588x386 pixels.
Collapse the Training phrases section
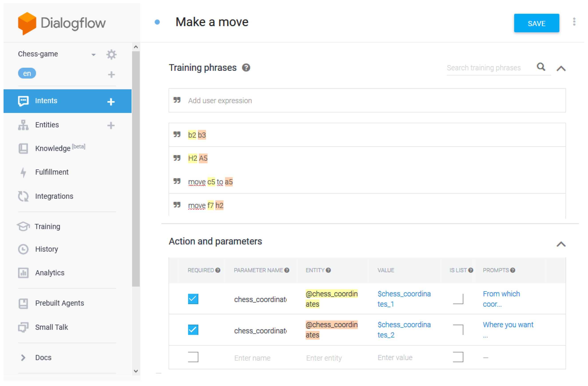pos(561,69)
